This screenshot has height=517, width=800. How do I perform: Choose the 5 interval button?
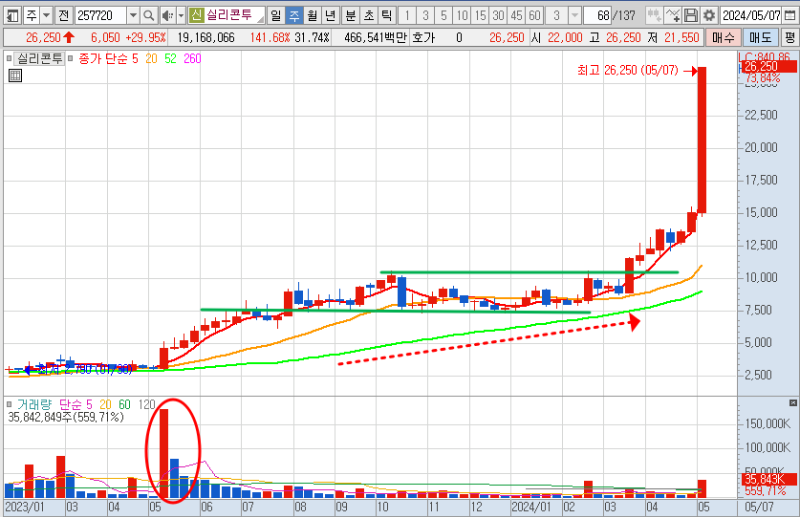[443, 16]
